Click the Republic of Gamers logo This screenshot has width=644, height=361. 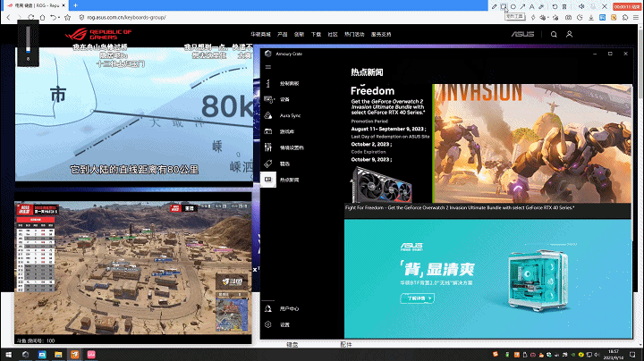[98, 34]
